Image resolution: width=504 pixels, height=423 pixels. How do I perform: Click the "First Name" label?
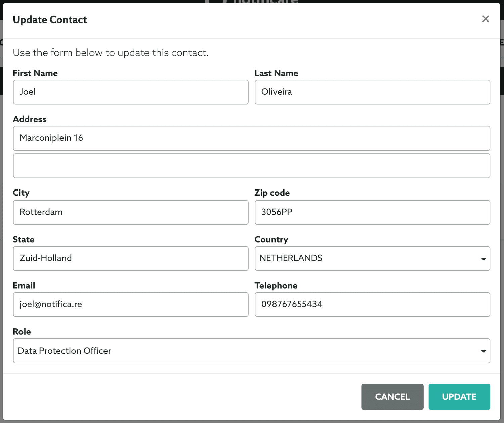(x=35, y=73)
